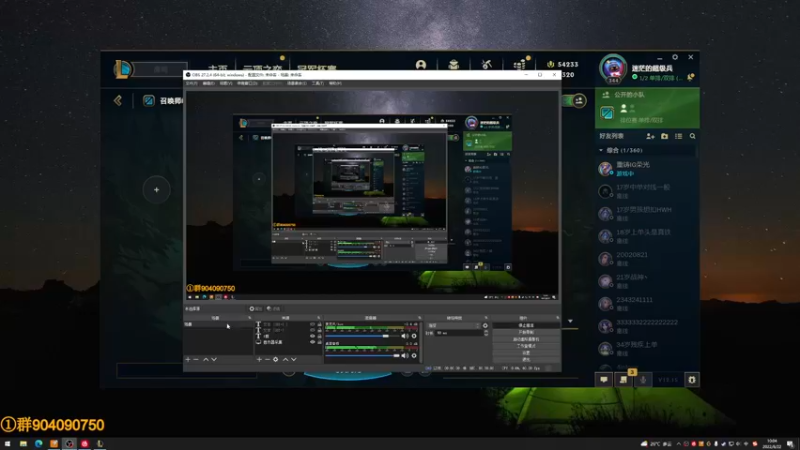Mute the second audio mixer channel
This screenshot has width=800, height=450.
pyautogui.click(x=405, y=356)
